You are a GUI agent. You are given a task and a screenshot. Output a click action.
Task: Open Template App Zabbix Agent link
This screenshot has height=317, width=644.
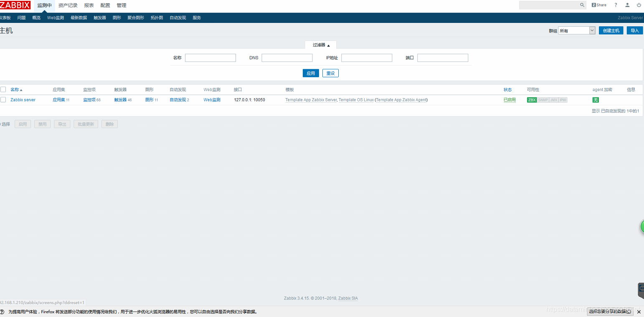401,100
